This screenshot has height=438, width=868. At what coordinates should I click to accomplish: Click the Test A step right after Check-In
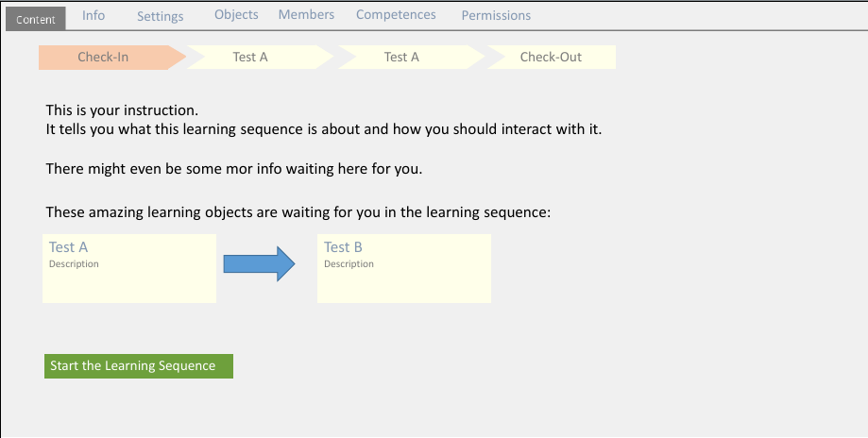point(251,57)
